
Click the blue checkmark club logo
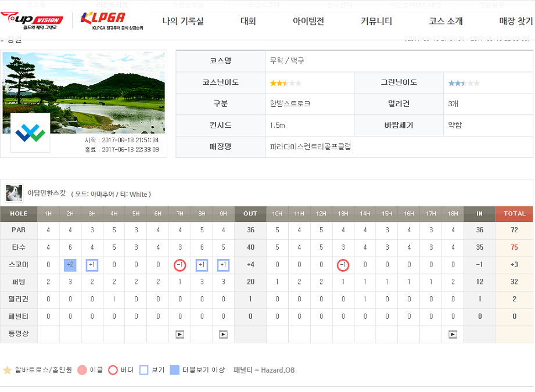[x=30, y=133]
